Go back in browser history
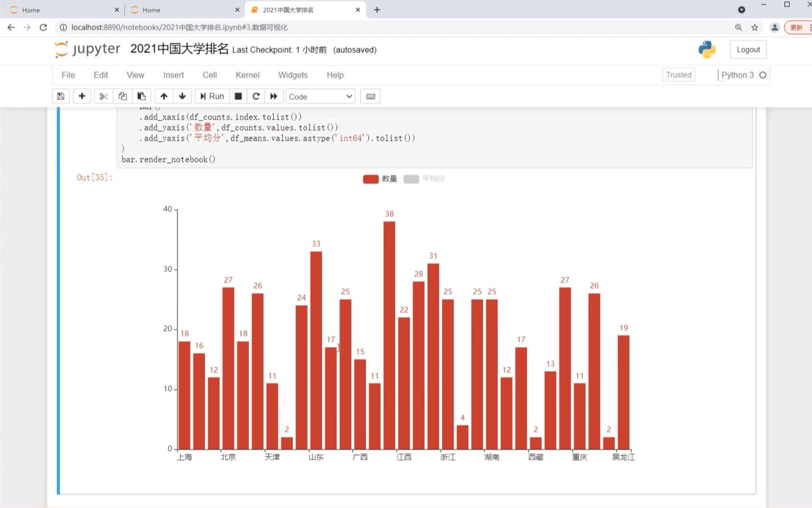This screenshot has height=508, width=812. point(10,27)
